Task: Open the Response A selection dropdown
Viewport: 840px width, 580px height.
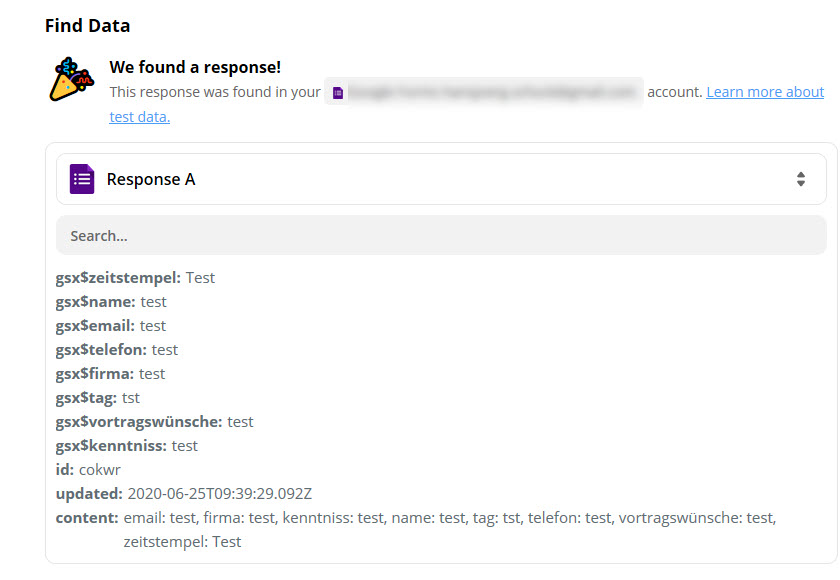Action: 440,179
